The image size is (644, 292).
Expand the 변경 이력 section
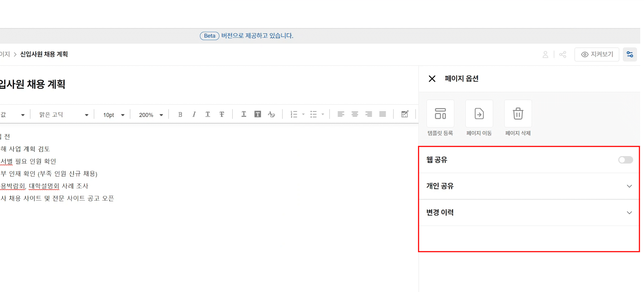[629, 213]
